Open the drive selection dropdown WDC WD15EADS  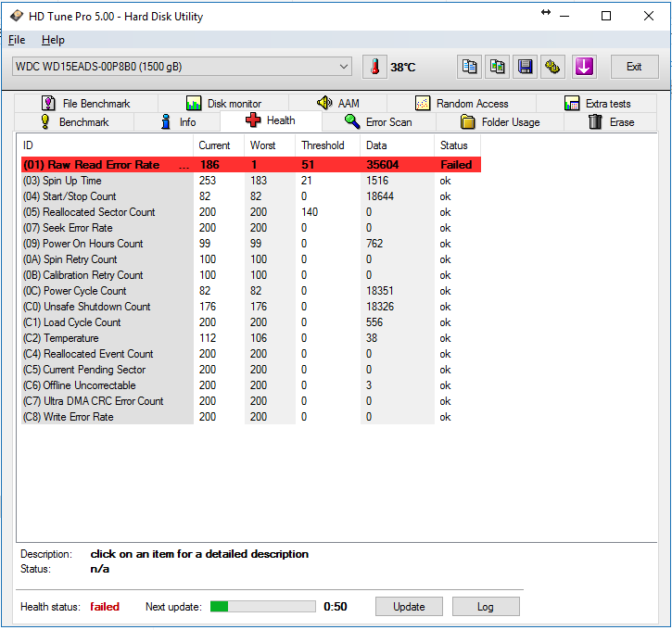(x=183, y=67)
